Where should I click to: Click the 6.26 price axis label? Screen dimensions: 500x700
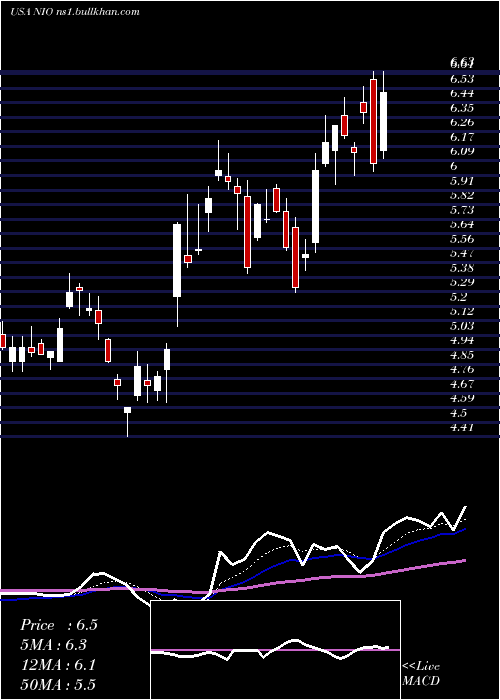point(462,122)
